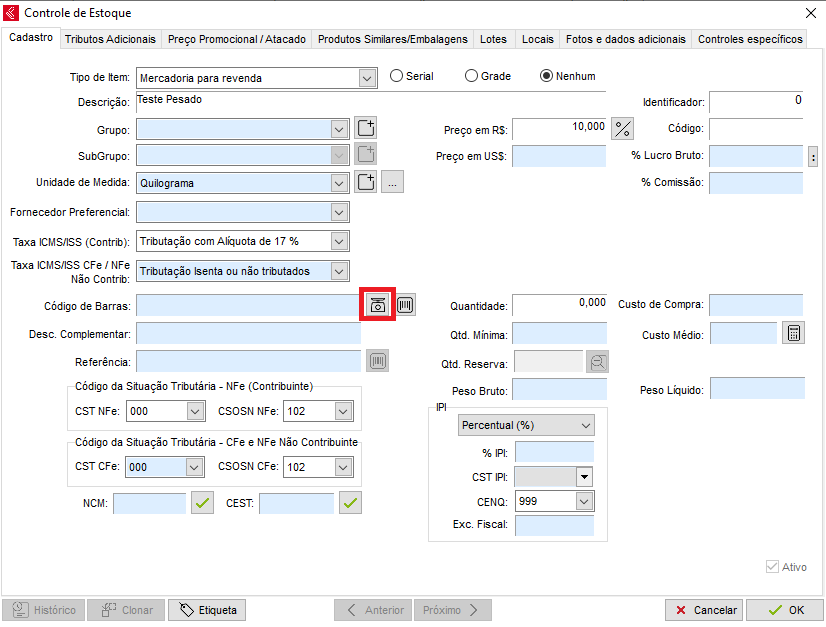Open the CSOSN NFe dropdown

tap(343, 411)
